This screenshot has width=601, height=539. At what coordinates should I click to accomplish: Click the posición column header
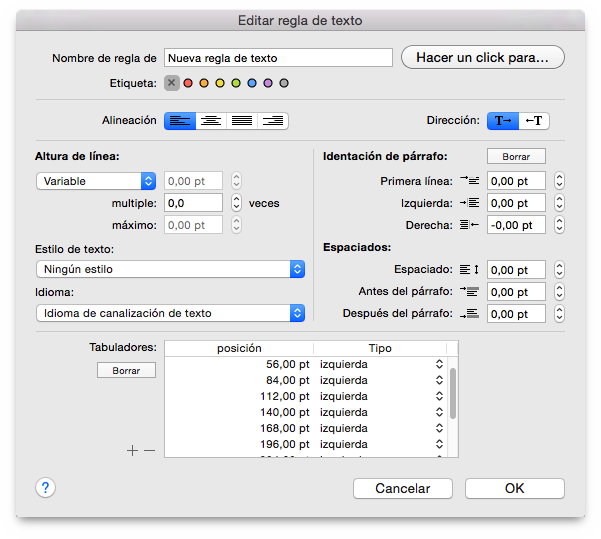[x=239, y=348]
